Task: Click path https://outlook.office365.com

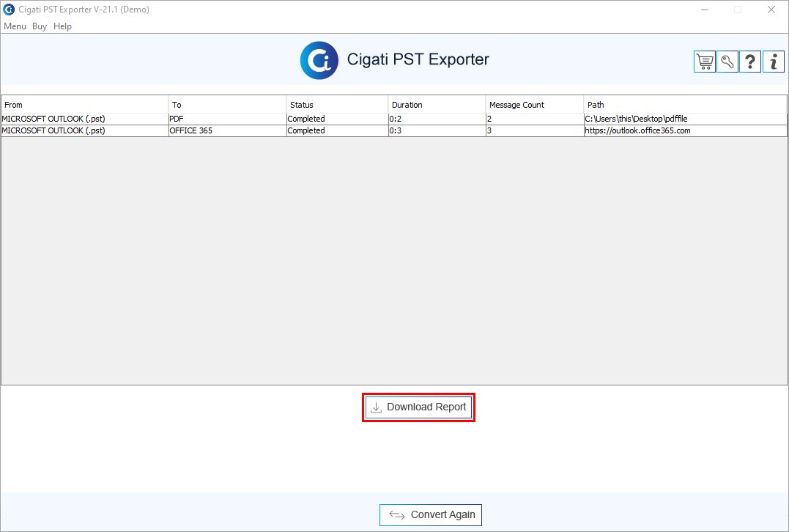Action: 686,130
